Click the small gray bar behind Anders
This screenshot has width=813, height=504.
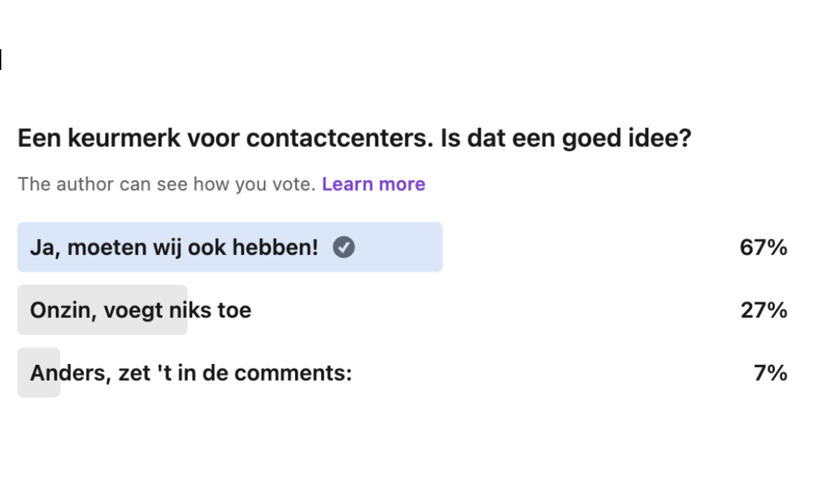[x=39, y=372]
